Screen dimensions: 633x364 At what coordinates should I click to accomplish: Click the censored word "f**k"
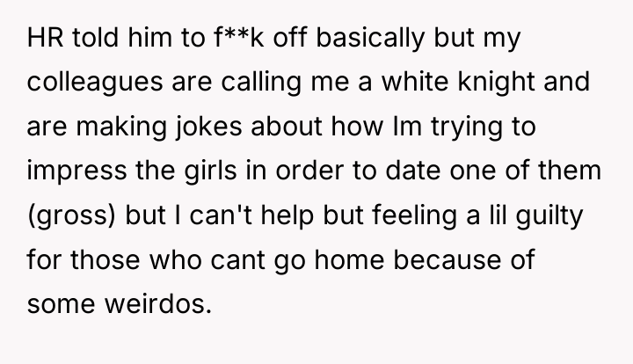pyautogui.click(x=240, y=37)
